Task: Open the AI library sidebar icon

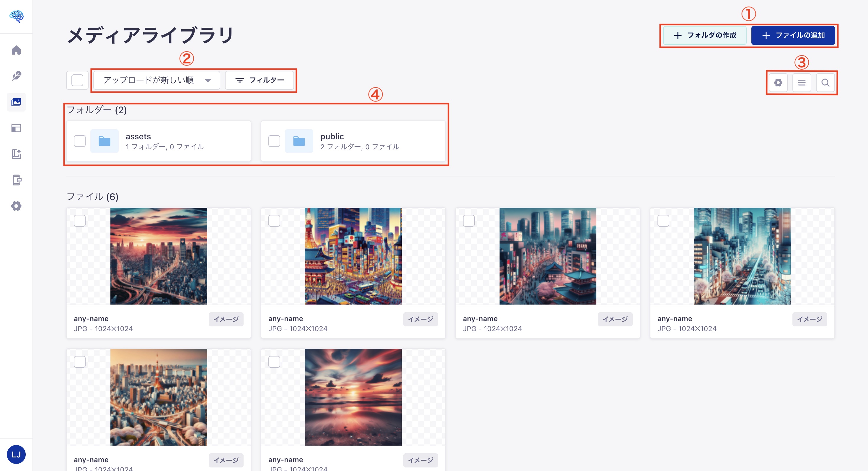Action: coord(16,154)
